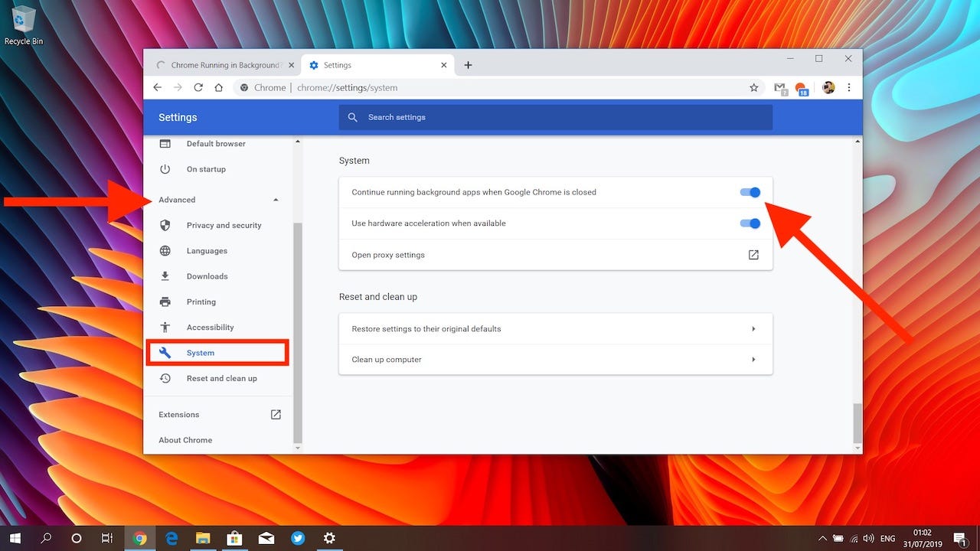
Task: Click the open icon for proxy settings
Action: tap(753, 255)
